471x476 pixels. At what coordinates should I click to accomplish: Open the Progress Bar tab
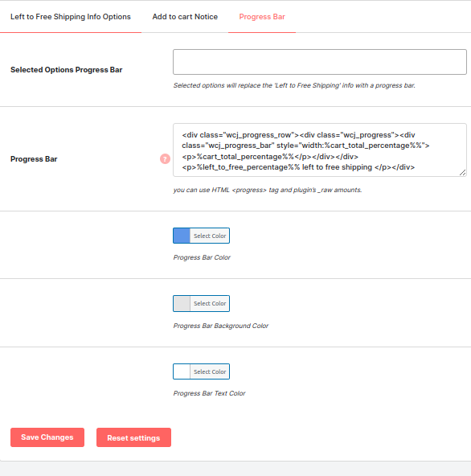(x=262, y=17)
